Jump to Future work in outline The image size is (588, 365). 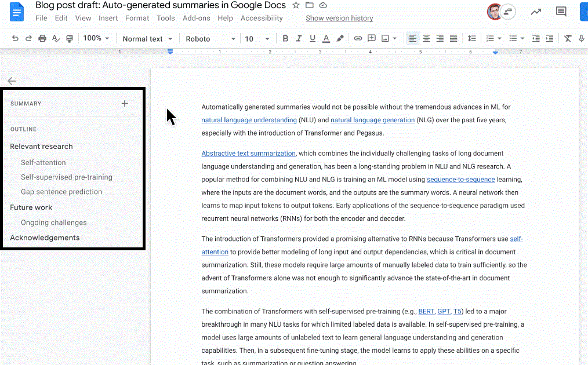pos(31,207)
